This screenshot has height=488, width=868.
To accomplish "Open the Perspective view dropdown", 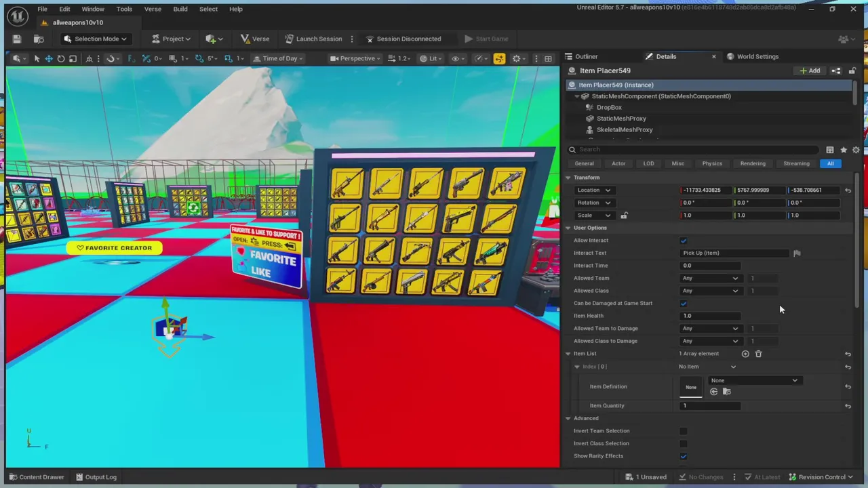I will 355,58.
